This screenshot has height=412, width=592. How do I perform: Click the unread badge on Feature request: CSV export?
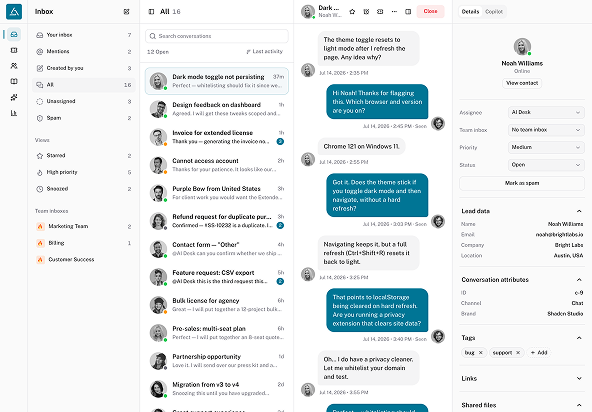280,281
